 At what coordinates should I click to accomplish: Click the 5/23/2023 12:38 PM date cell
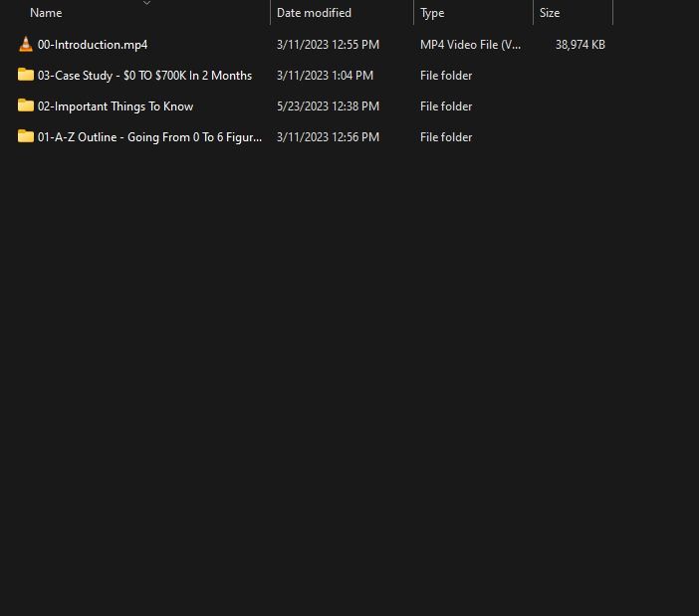pyautogui.click(x=328, y=106)
